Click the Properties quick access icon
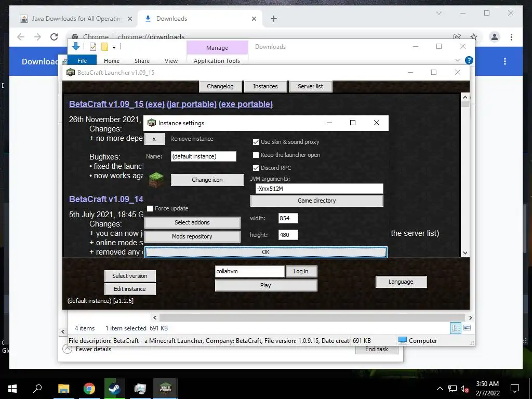 92,47
